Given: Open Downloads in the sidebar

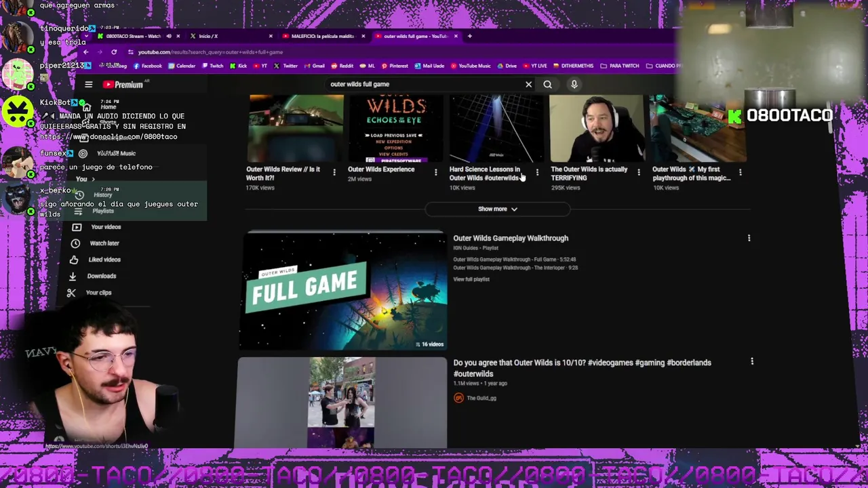Looking at the screenshot, I should tap(102, 276).
